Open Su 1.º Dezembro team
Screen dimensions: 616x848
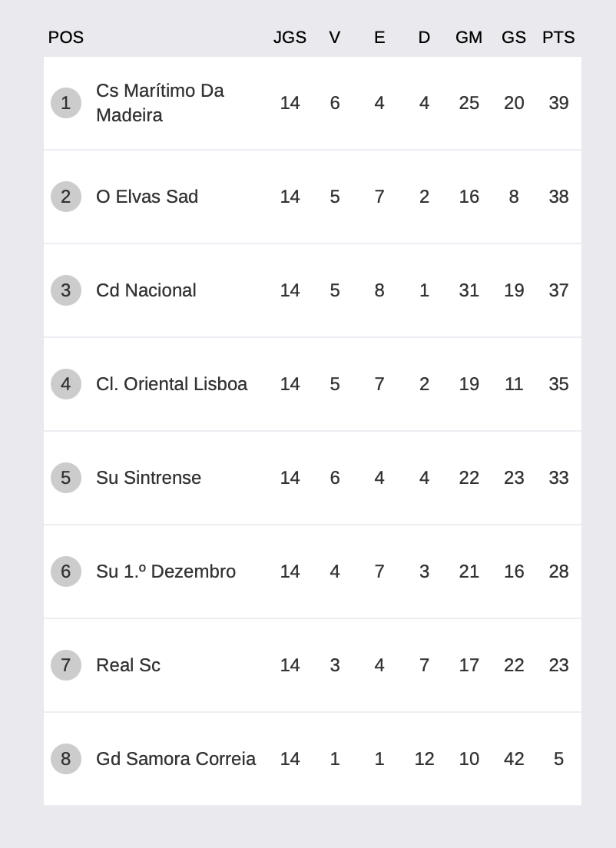coord(166,571)
